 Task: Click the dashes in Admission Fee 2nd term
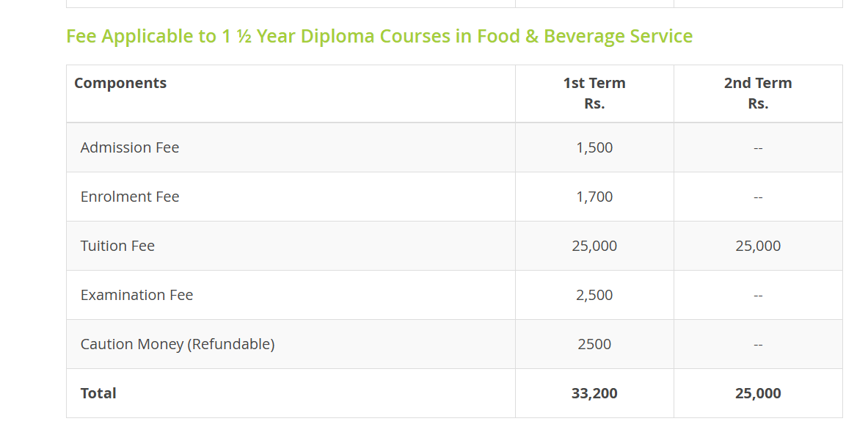(758, 148)
